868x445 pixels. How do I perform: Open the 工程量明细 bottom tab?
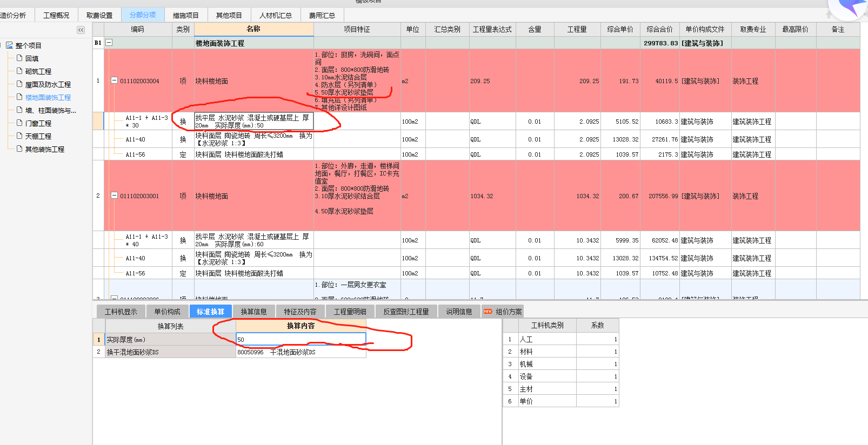pyautogui.click(x=350, y=312)
